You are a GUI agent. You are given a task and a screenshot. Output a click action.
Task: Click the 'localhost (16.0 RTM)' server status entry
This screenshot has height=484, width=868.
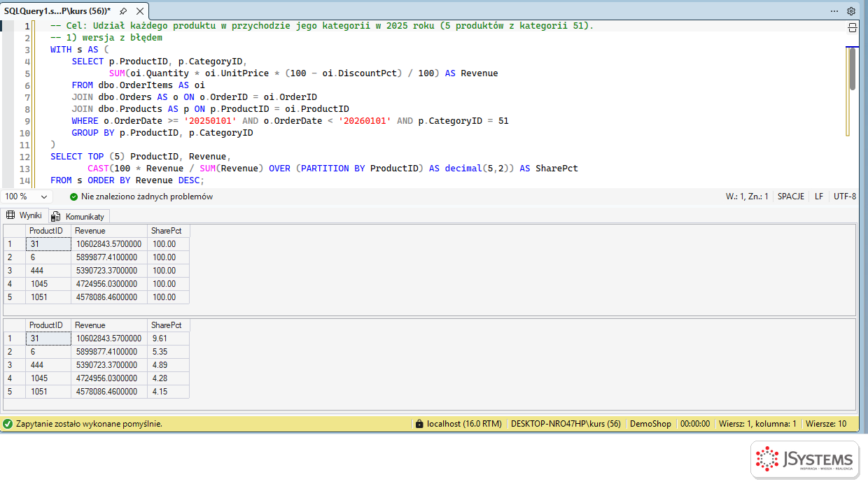[x=464, y=424]
